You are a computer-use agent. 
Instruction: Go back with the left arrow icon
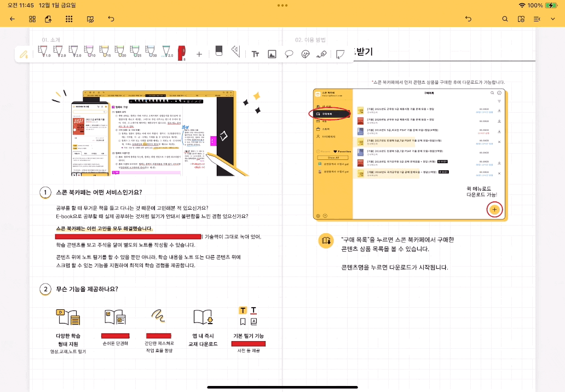point(12,19)
